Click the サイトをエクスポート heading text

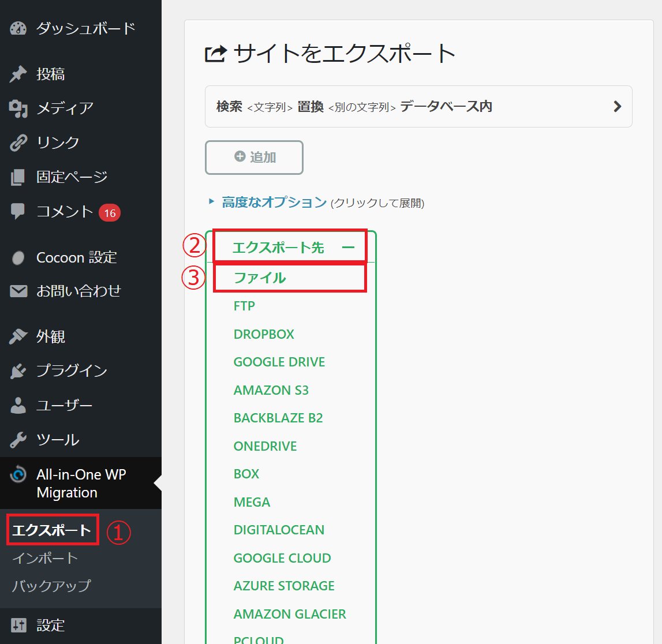(x=344, y=54)
